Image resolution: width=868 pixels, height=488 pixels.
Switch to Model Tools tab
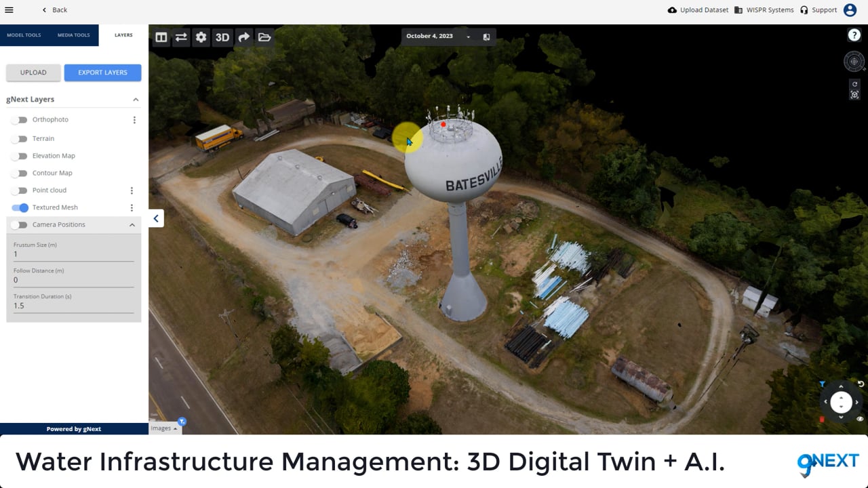click(24, 35)
